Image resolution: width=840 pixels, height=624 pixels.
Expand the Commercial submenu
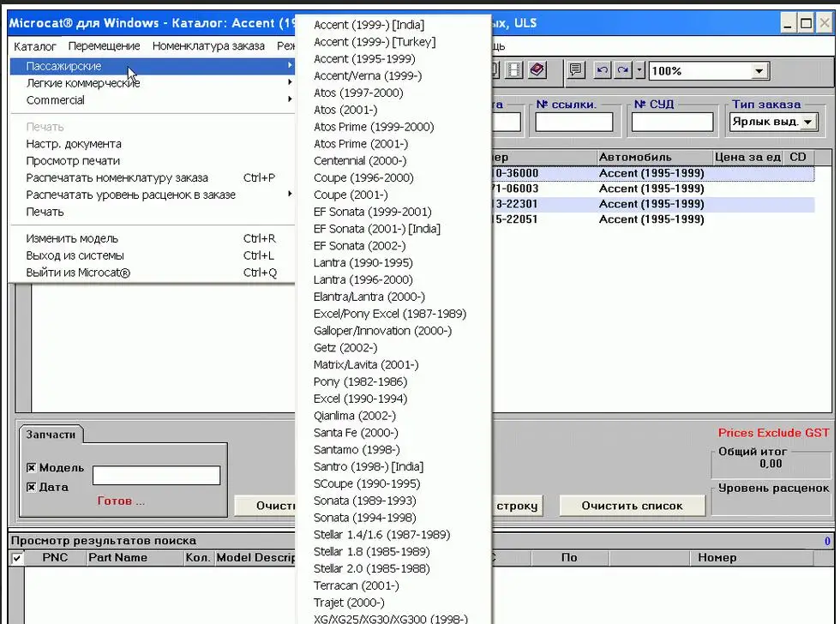(x=153, y=100)
